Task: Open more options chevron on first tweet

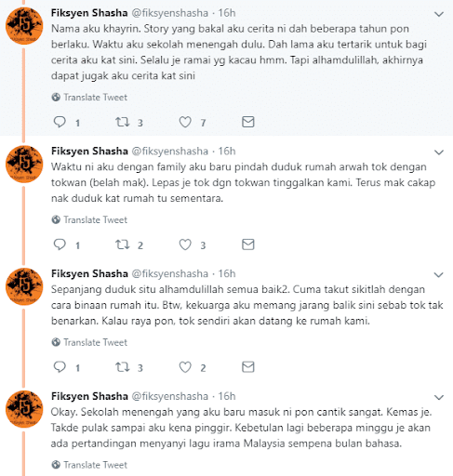Action: [439, 14]
